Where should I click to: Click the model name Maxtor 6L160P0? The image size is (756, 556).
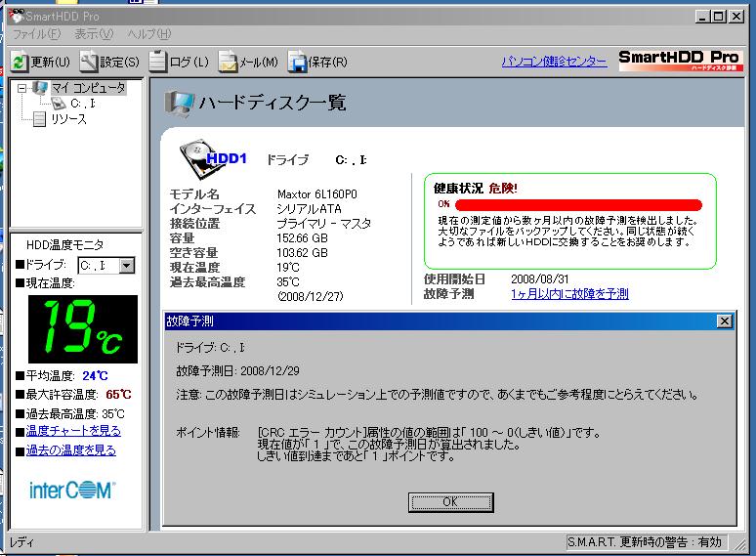[x=316, y=194]
